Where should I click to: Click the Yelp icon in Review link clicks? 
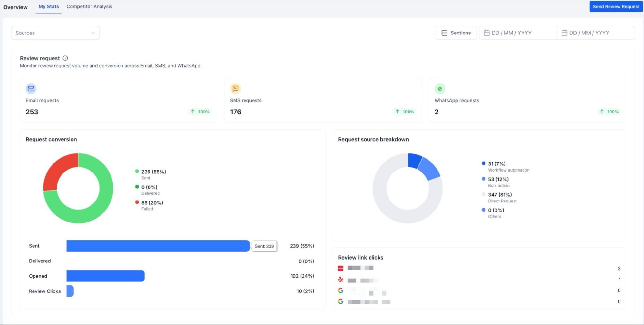pyautogui.click(x=341, y=280)
